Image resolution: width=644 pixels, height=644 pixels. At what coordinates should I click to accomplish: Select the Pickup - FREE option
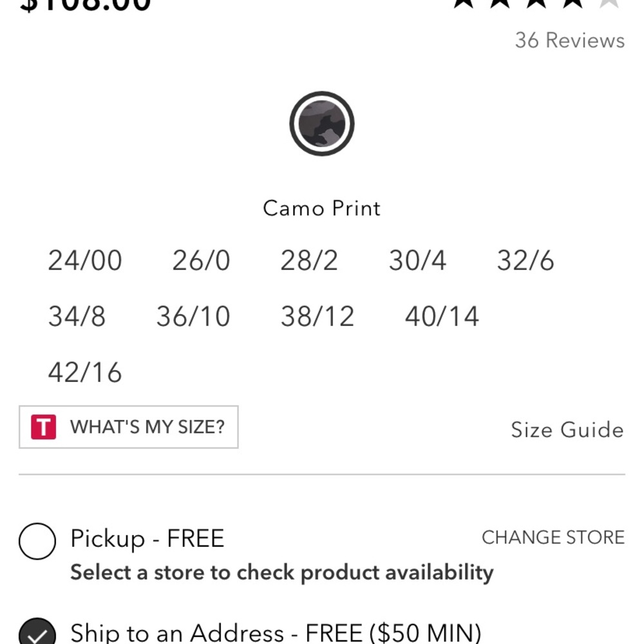pos(37,540)
